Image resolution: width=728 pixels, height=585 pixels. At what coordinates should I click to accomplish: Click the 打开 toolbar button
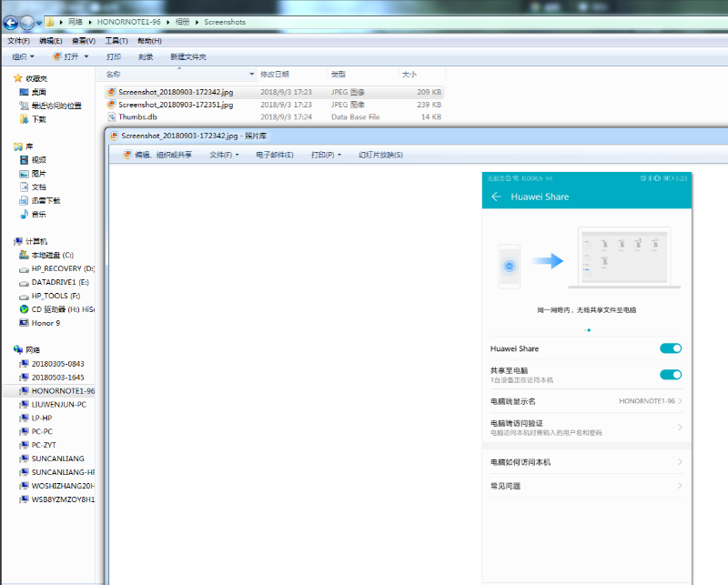pos(66,56)
